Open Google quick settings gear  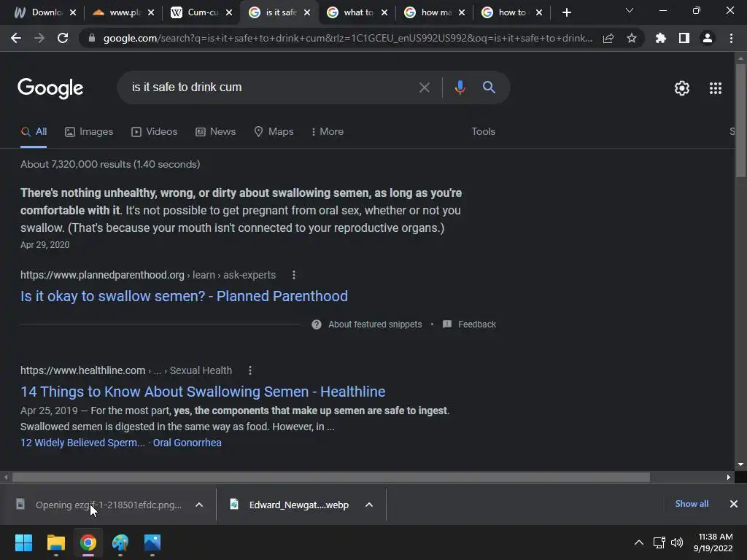[x=682, y=88]
